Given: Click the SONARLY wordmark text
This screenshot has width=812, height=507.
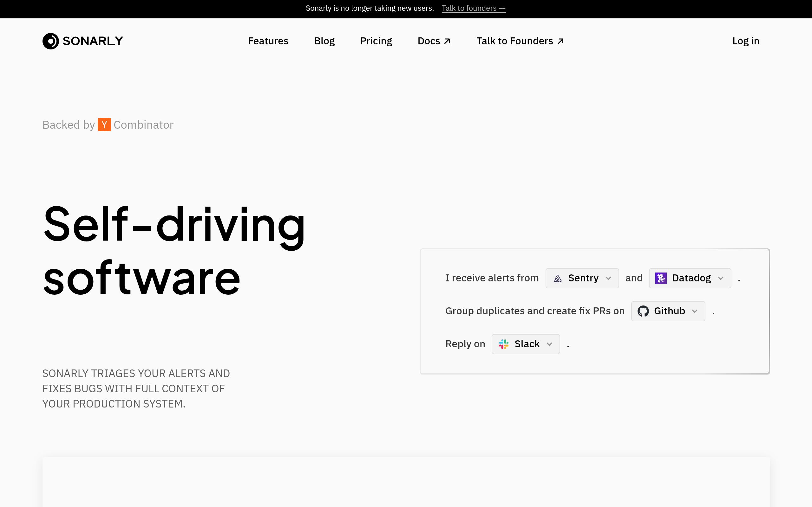Looking at the screenshot, I should point(93,41).
